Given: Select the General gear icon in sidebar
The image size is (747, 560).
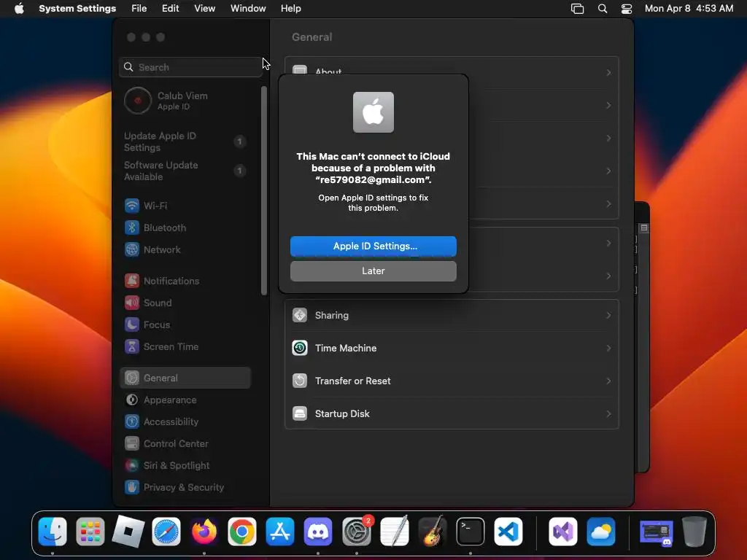Looking at the screenshot, I should [x=132, y=378].
